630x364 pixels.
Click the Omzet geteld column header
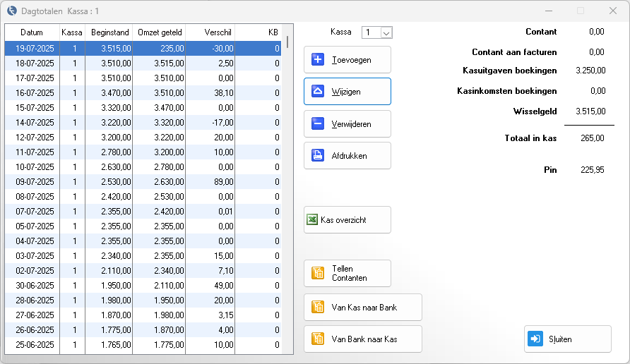160,32
